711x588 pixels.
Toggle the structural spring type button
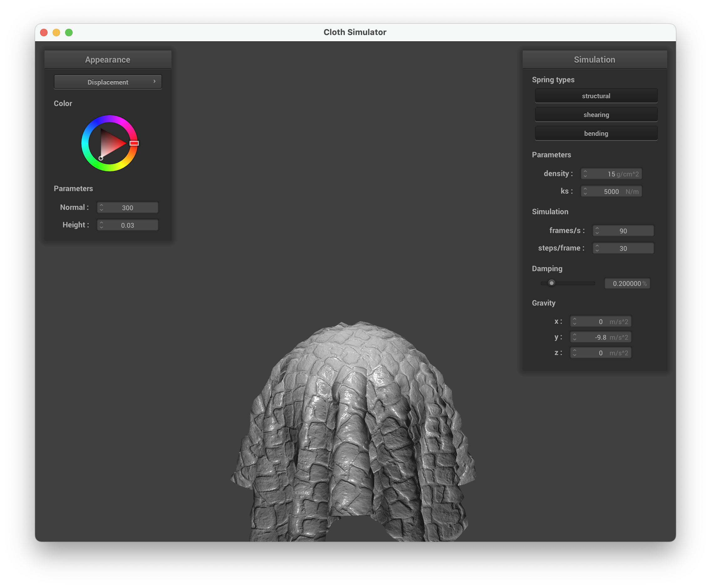(596, 96)
